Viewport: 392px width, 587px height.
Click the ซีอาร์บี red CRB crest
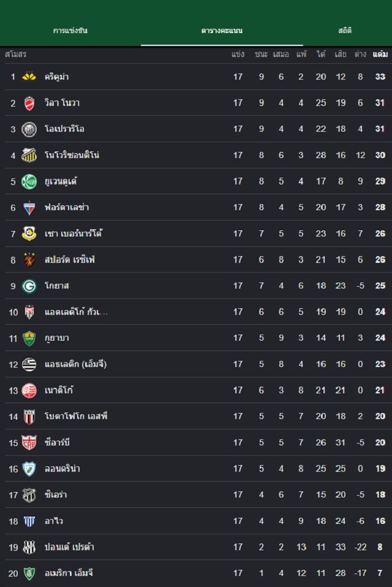[29, 443]
